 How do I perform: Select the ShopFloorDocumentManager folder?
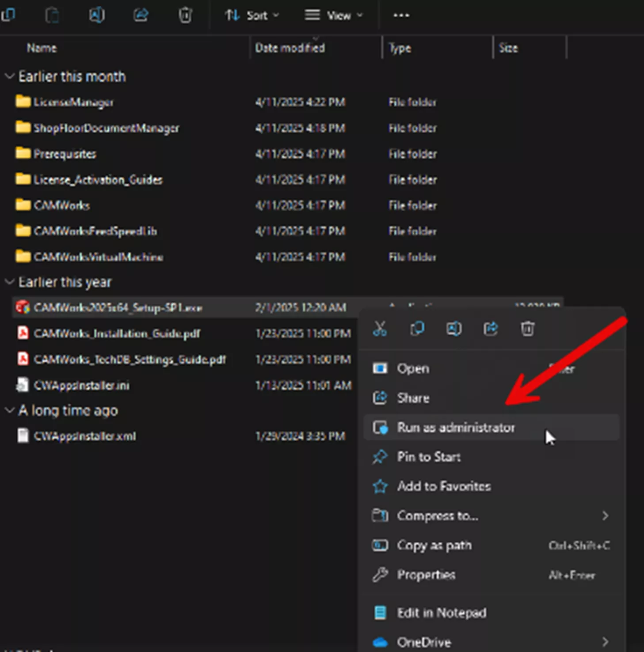[107, 128]
